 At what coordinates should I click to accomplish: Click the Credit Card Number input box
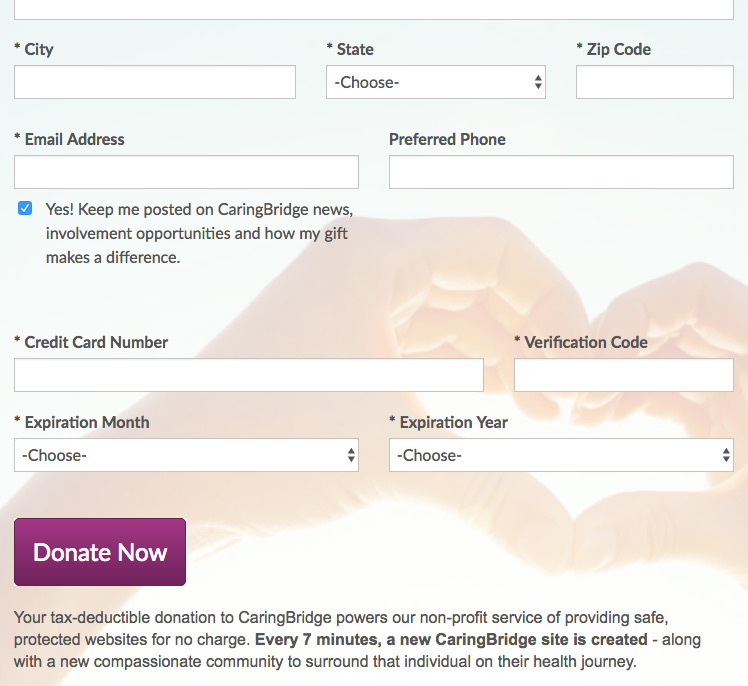click(248, 375)
